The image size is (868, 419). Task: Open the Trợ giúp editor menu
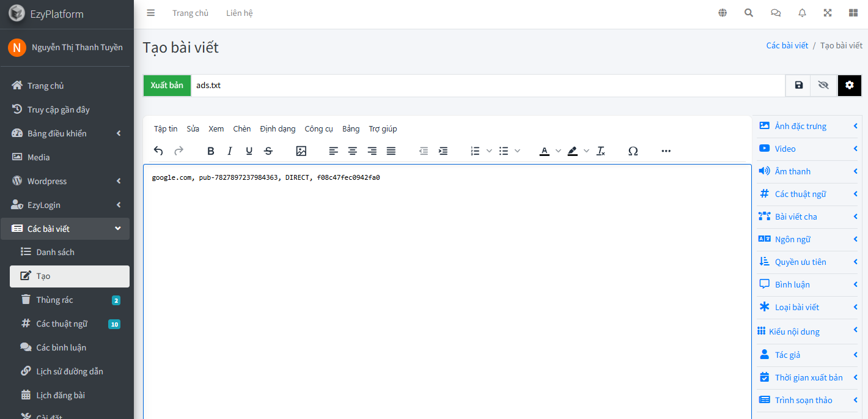click(x=383, y=128)
